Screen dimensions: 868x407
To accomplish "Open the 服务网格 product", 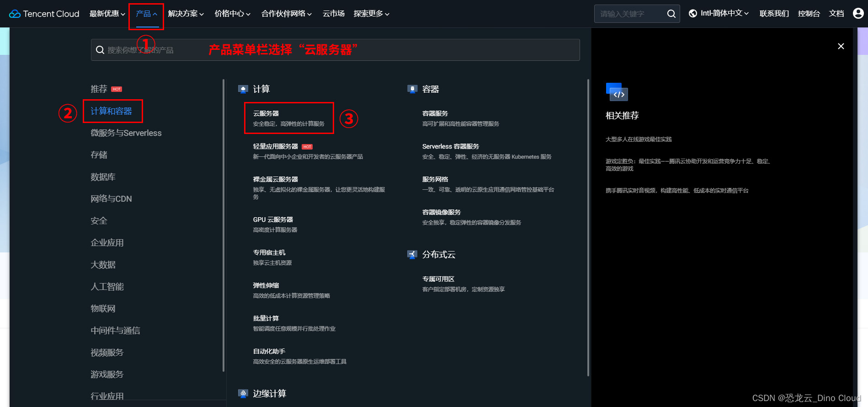I will coord(435,179).
